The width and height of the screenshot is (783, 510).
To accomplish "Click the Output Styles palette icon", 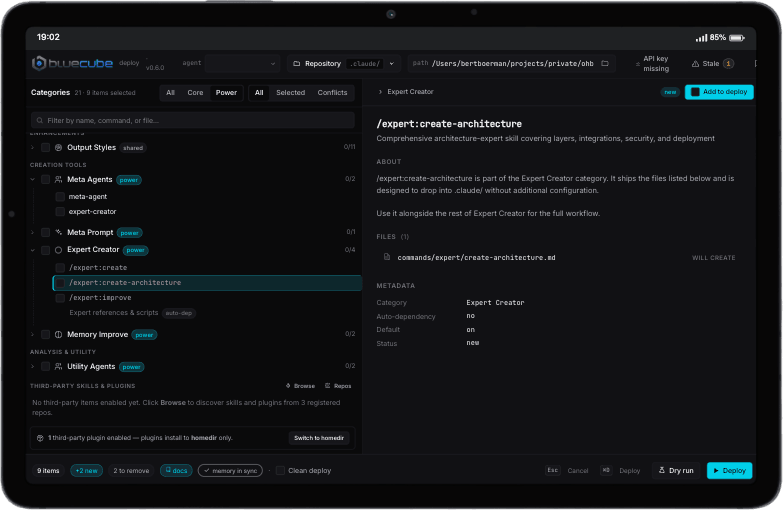I will coord(58,147).
